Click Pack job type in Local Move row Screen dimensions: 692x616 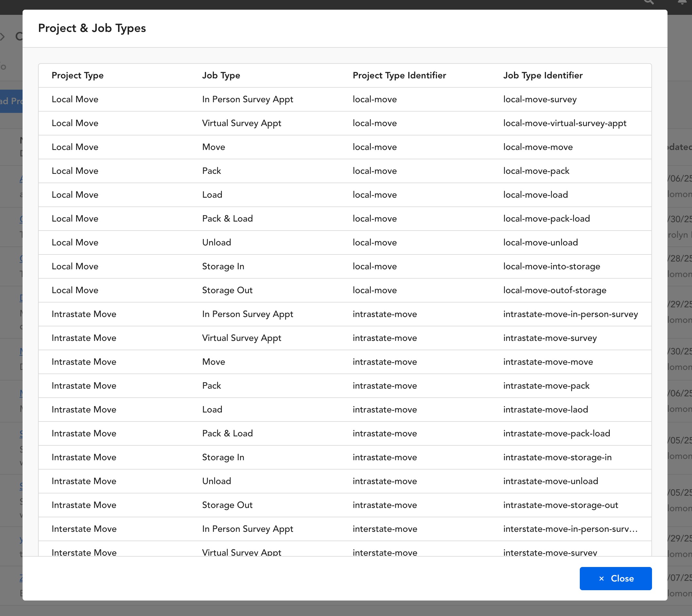[211, 171]
